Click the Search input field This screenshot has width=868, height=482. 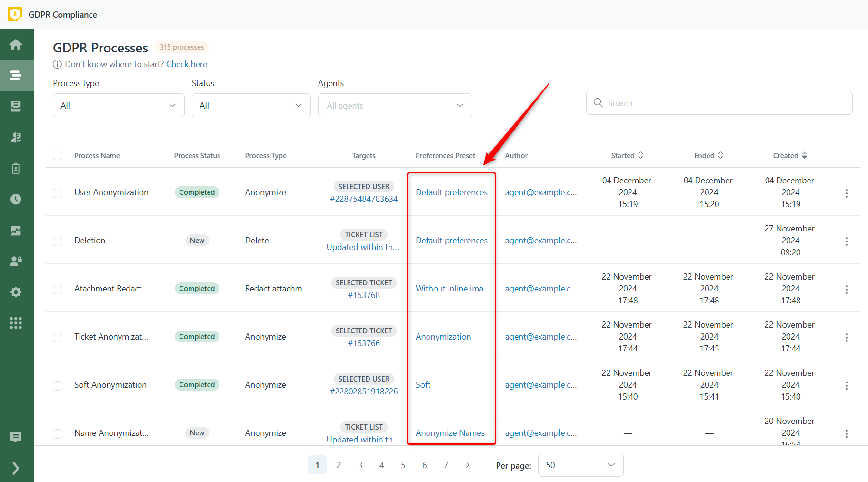click(719, 103)
